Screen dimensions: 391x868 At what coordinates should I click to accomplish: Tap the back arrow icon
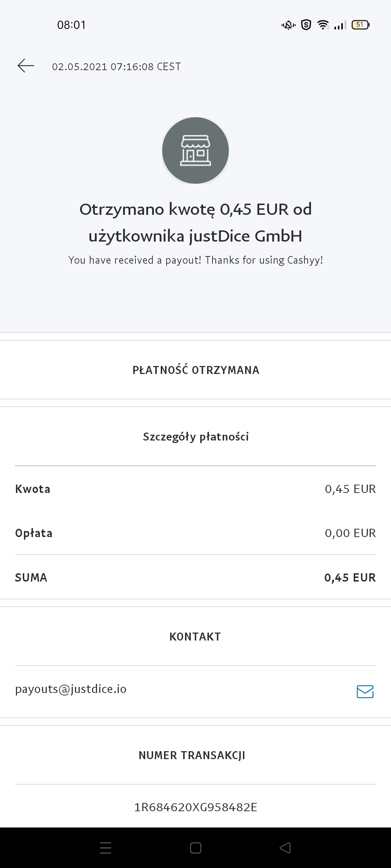point(26,66)
